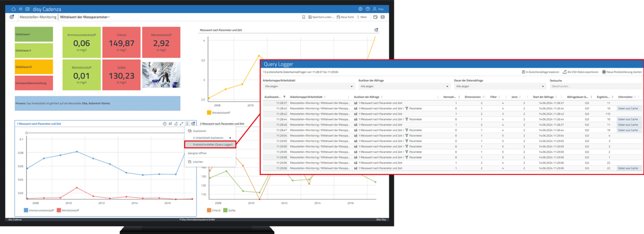Click the Sulfat 130,23 tile
The image size is (644, 234).
pos(121,74)
